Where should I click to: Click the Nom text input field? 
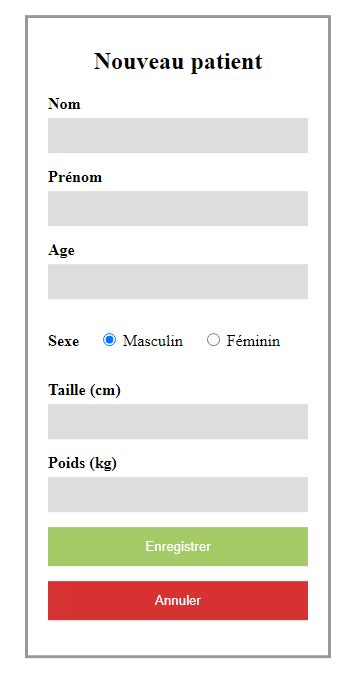click(178, 136)
